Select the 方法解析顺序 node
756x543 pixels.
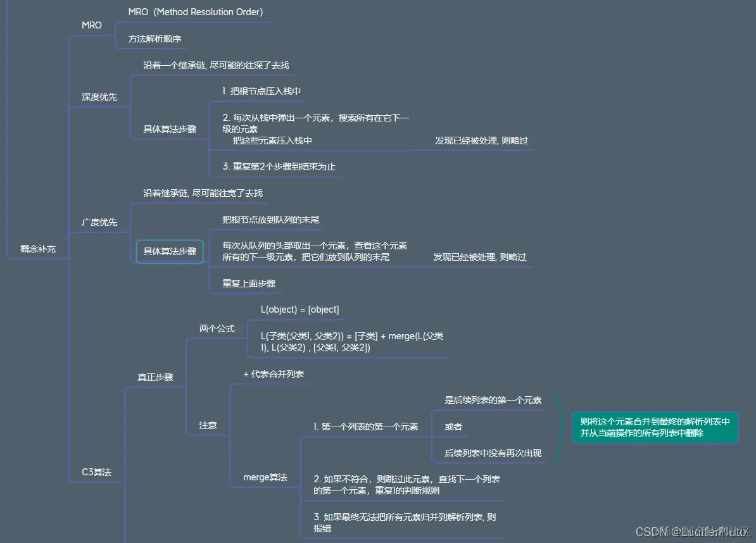pyautogui.click(x=151, y=39)
